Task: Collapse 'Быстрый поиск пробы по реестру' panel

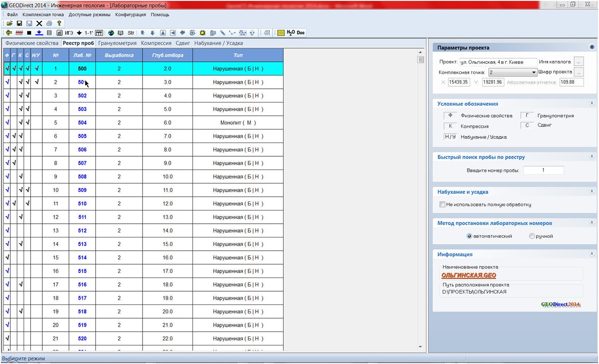Action: point(591,156)
